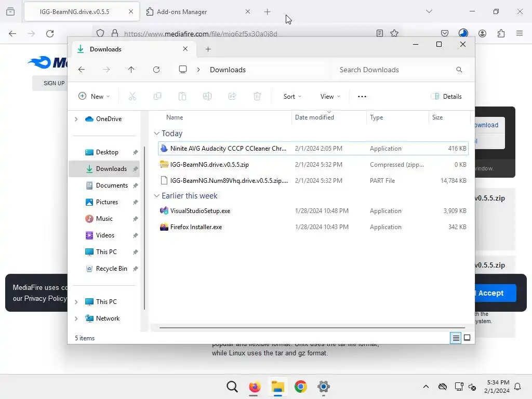Open the Sort dropdown
532x399 pixels.
(292, 96)
